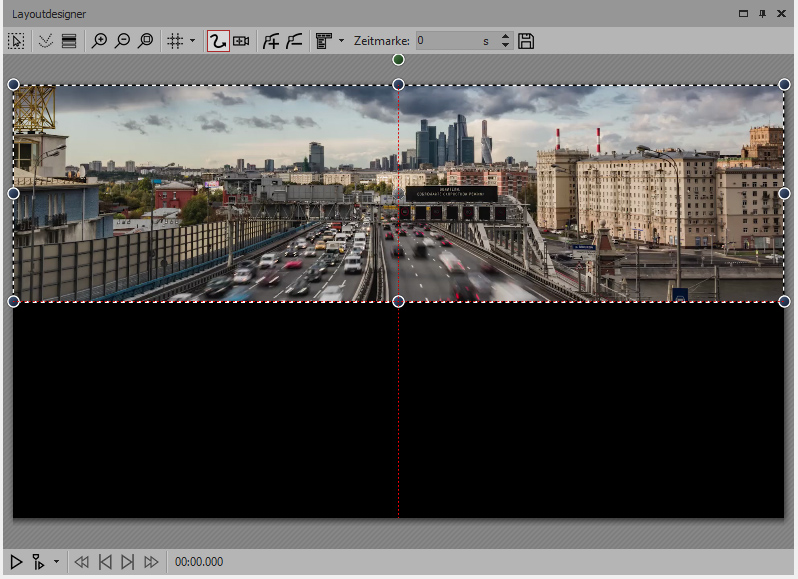
Task: Click the green rotation handle above image
Action: (x=398, y=60)
